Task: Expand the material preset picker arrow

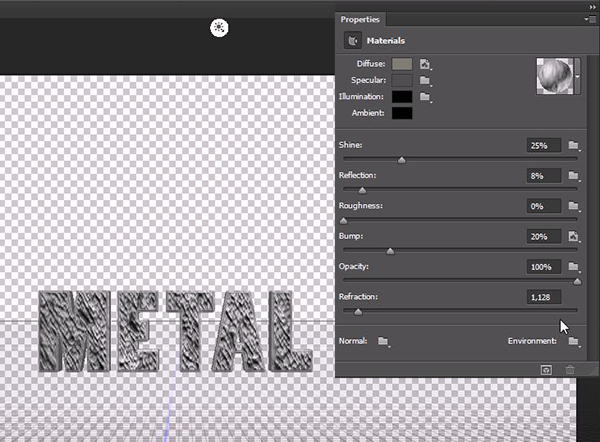Action: click(577, 75)
